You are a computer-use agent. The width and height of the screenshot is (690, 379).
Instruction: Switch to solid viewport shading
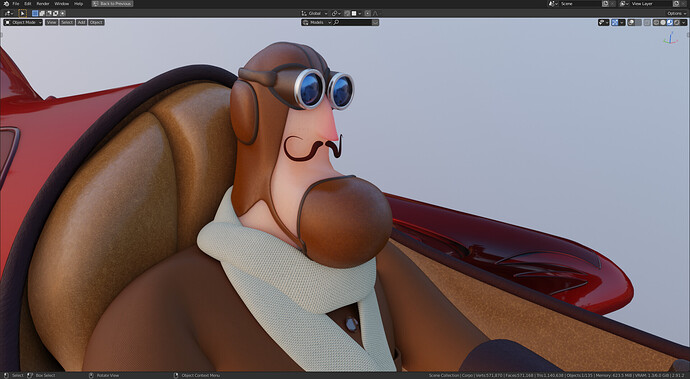tap(663, 22)
